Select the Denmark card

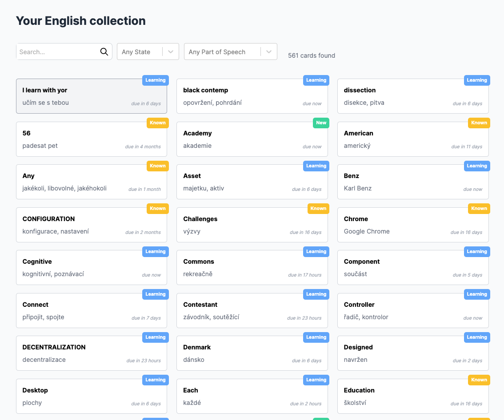click(252, 353)
